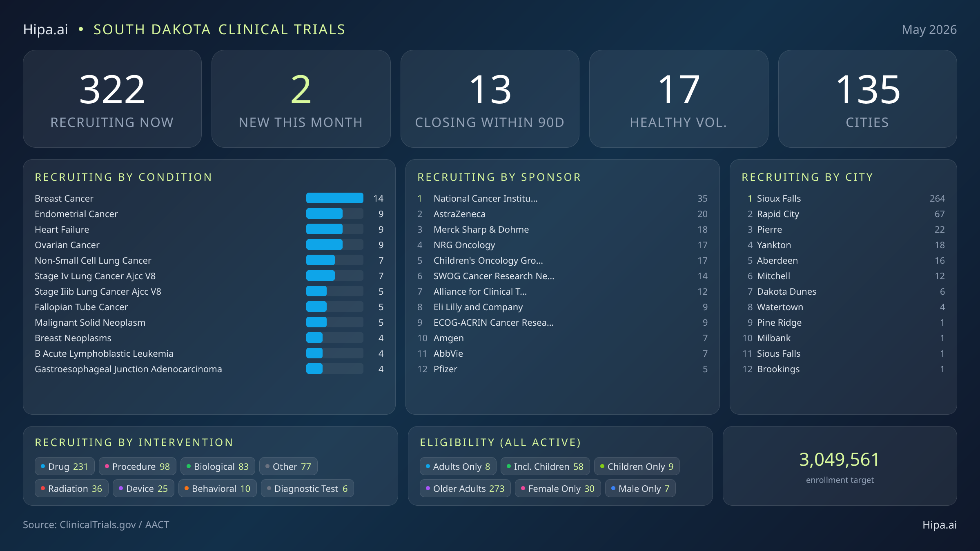The width and height of the screenshot is (980, 551).
Task: Click the Behavioral 10 chip
Action: pyautogui.click(x=218, y=488)
